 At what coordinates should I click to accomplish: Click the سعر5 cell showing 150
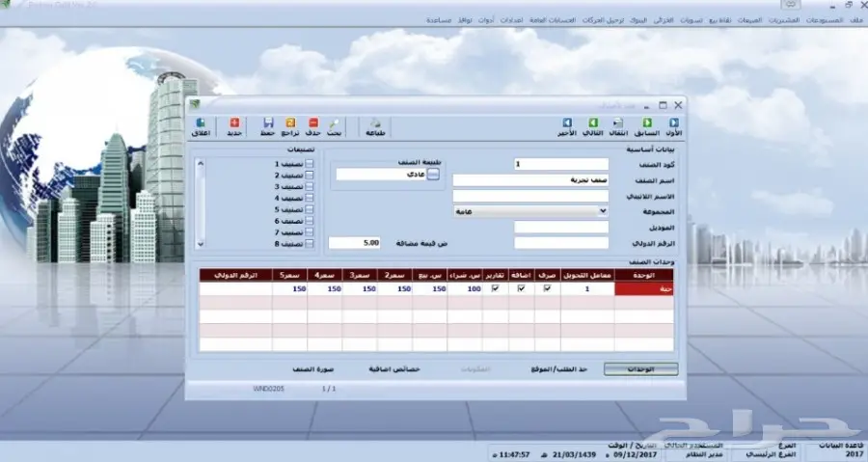coord(289,288)
